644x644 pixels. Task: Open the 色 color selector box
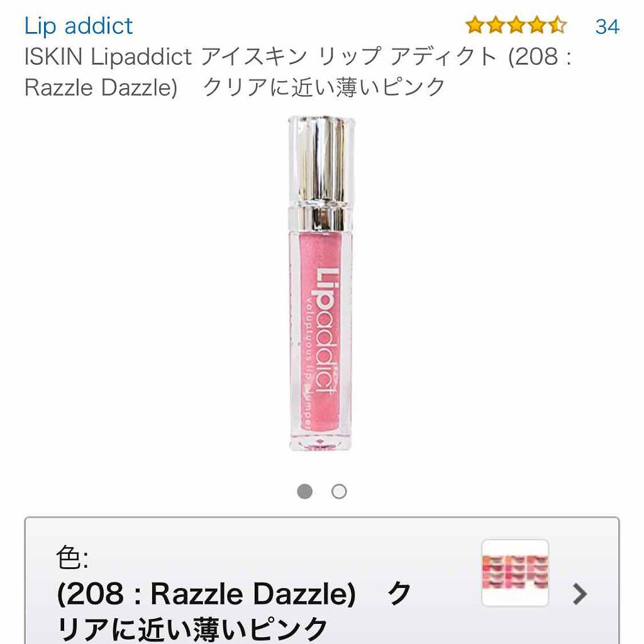(322, 580)
